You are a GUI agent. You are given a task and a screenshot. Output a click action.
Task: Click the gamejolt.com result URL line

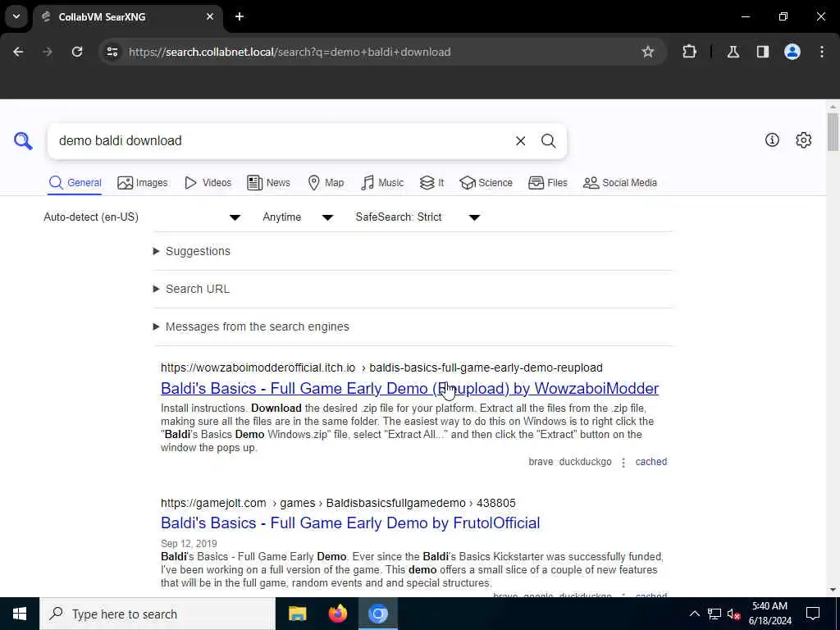[338, 503]
